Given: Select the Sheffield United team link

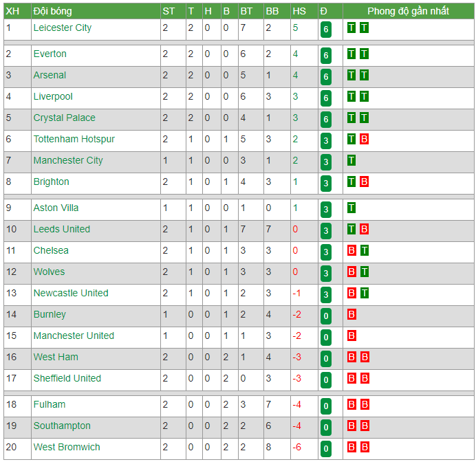Looking at the screenshot, I should 67,379.
